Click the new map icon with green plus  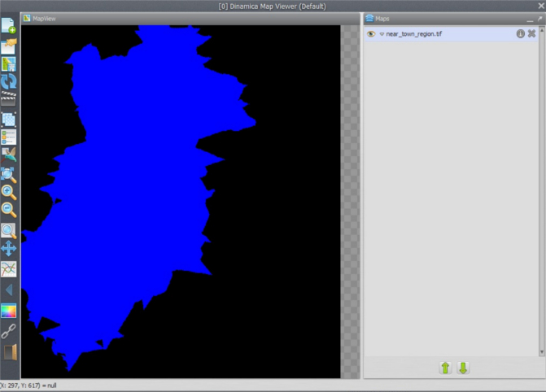9,26
